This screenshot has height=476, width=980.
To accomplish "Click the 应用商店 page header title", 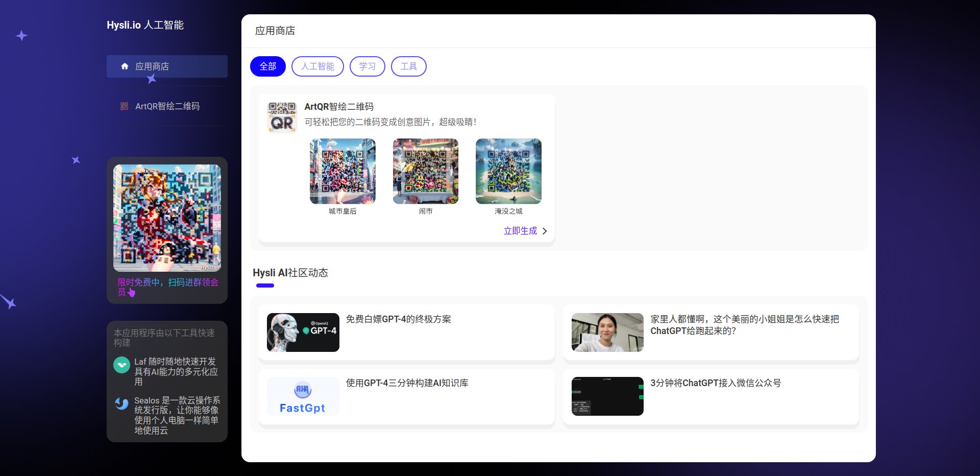I will coord(275,31).
